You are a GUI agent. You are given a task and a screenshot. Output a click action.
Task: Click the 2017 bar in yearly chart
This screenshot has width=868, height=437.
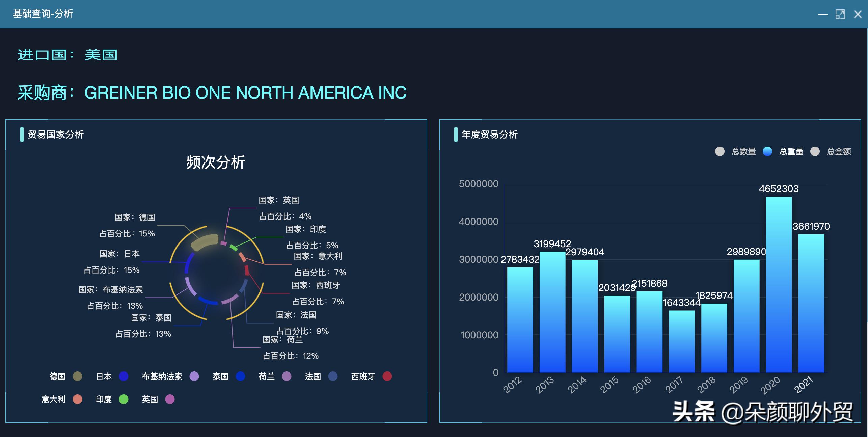pyautogui.click(x=682, y=341)
